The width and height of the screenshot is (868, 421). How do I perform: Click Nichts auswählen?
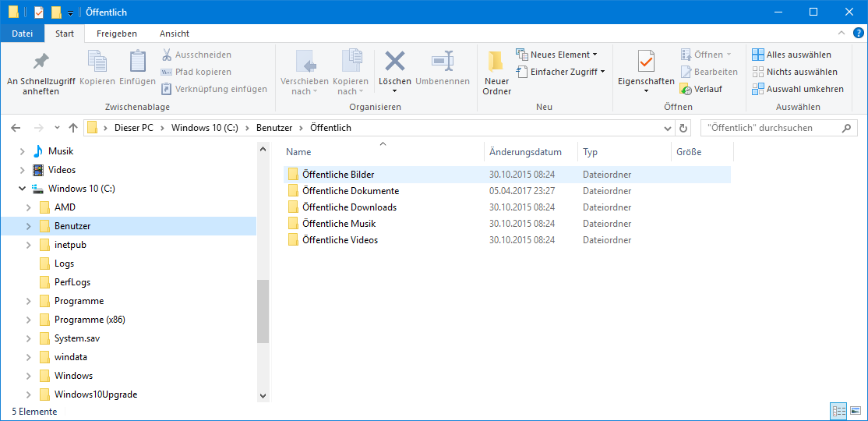tap(795, 72)
